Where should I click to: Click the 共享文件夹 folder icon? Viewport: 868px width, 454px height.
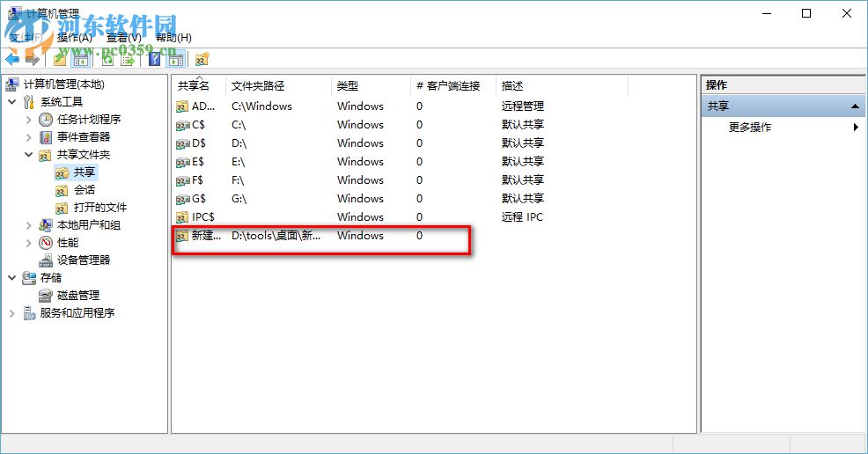pyautogui.click(x=46, y=155)
